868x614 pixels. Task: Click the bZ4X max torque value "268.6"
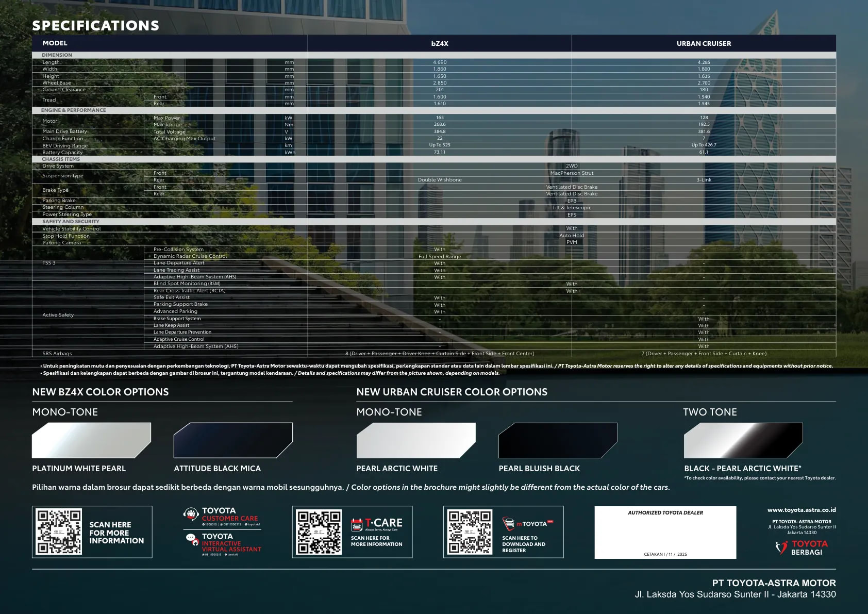click(440, 125)
